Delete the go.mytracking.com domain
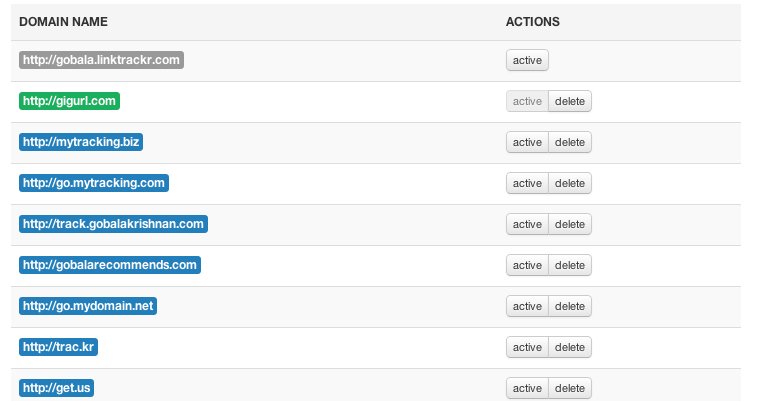Screen dimensions: 760x401 (570, 183)
